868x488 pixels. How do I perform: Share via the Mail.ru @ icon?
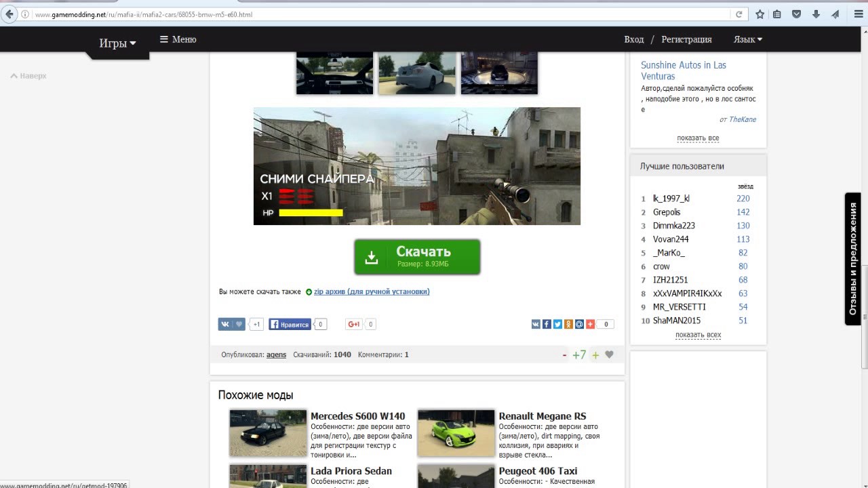[x=579, y=325]
